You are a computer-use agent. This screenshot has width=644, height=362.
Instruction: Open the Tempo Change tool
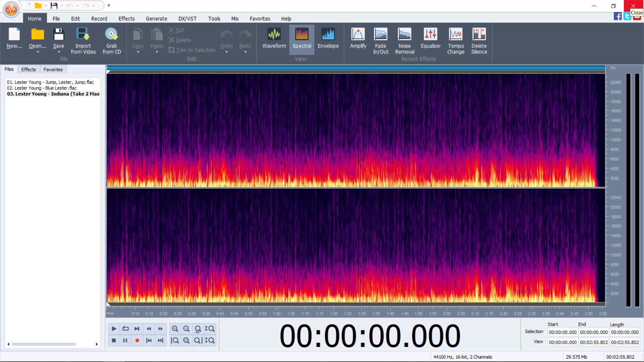tap(455, 41)
